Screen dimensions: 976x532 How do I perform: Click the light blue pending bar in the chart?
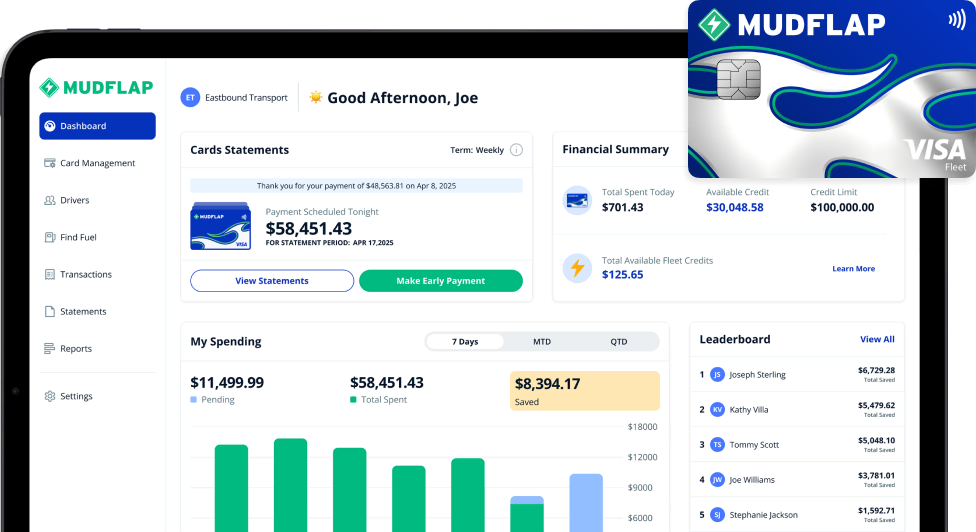pos(586,503)
